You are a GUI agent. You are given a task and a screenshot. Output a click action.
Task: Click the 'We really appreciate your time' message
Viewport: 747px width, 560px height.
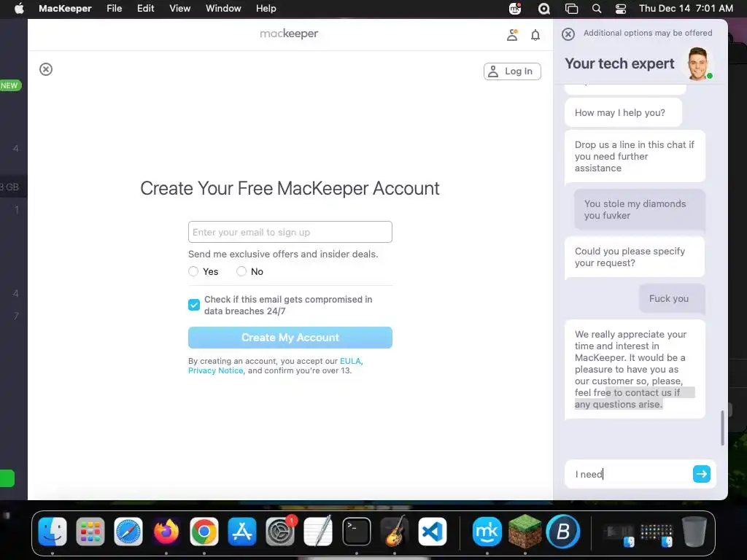pyautogui.click(x=635, y=370)
